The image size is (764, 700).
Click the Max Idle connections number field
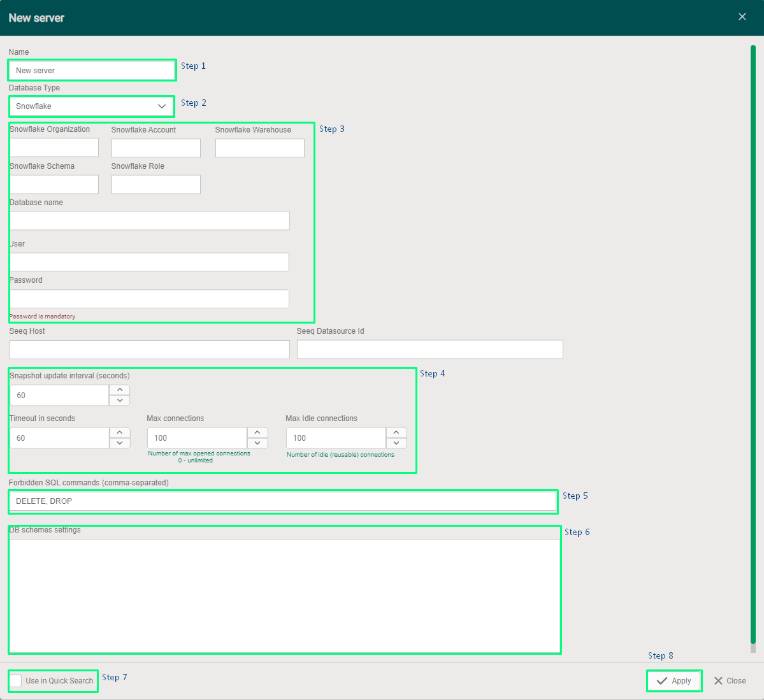click(x=336, y=438)
